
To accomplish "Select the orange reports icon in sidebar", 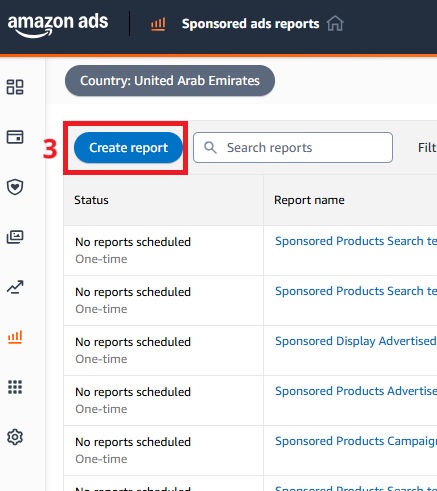I will coord(15,337).
